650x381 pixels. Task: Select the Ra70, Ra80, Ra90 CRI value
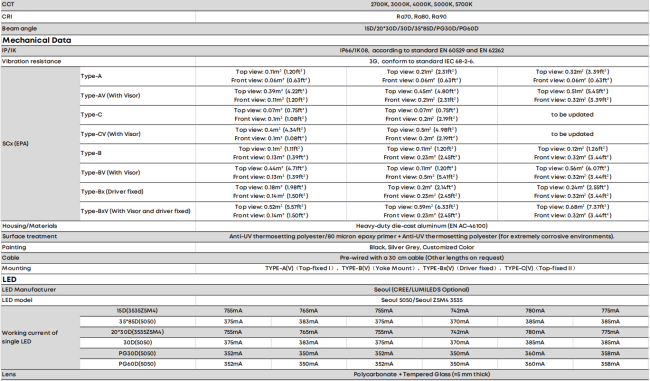pyautogui.click(x=422, y=17)
